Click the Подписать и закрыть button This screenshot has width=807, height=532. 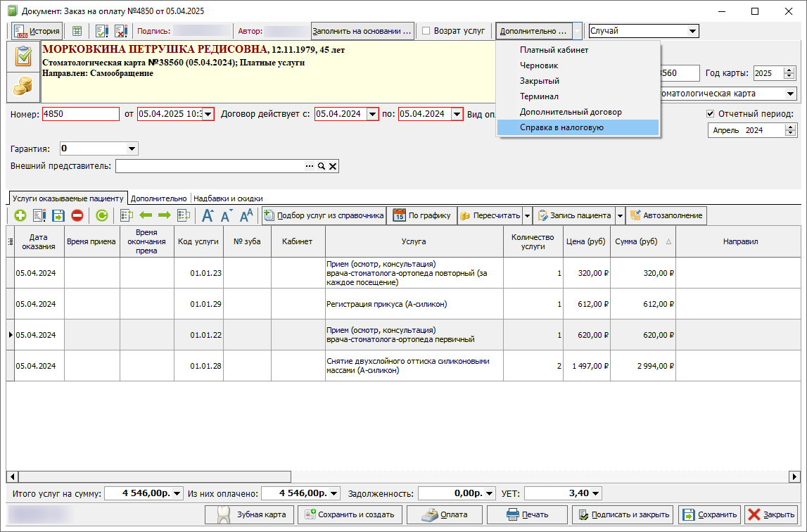623,514
